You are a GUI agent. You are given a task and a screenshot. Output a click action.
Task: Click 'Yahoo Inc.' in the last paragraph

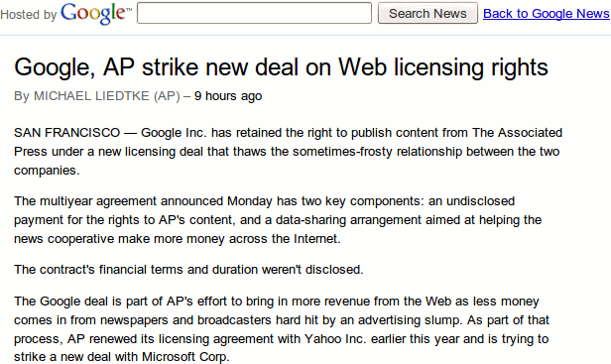tap(335, 338)
